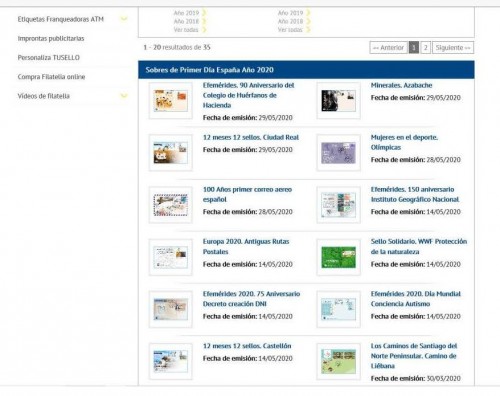
Task: Click Mujeres en el deporte purple thumbnail
Action: 339,153
